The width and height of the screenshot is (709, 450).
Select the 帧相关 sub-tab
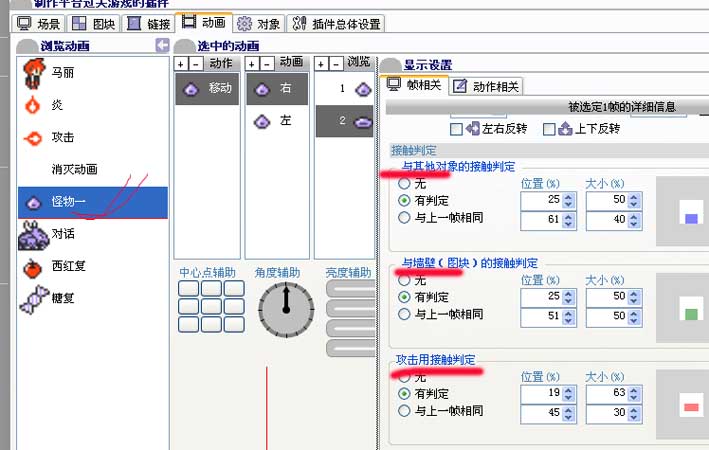tap(415, 85)
